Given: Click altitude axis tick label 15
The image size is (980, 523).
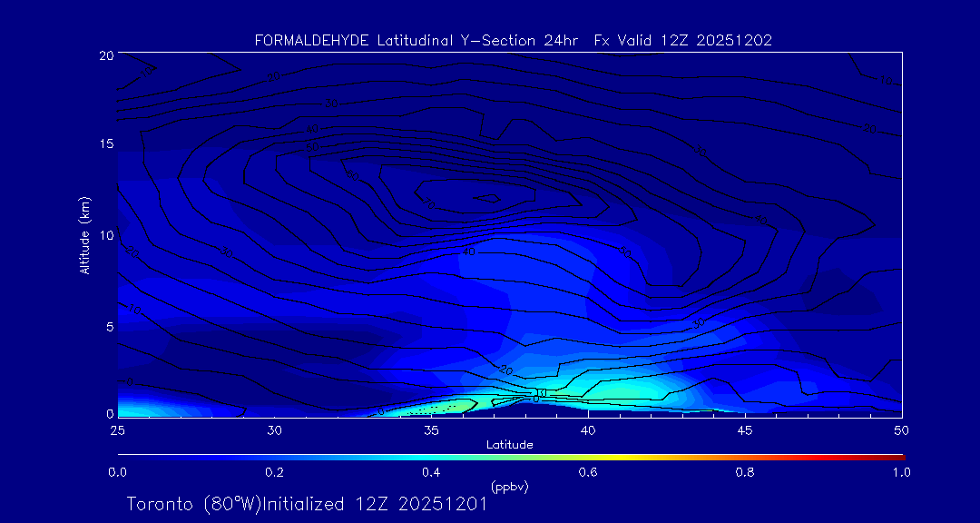Looking at the screenshot, I should [x=105, y=144].
